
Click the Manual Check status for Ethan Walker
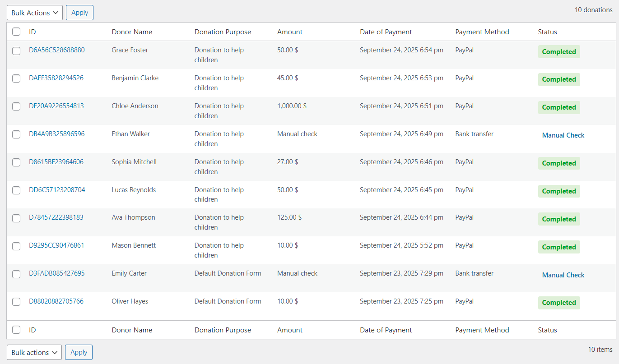(x=563, y=135)
